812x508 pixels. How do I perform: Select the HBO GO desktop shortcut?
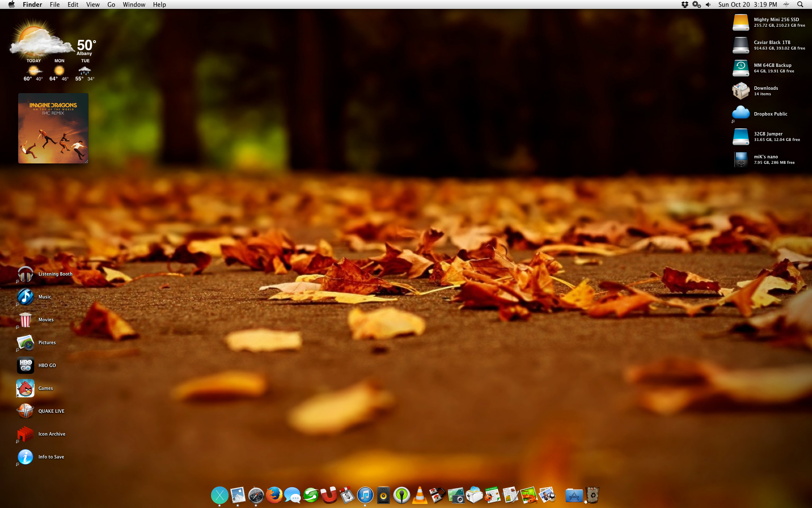[25, 365]
